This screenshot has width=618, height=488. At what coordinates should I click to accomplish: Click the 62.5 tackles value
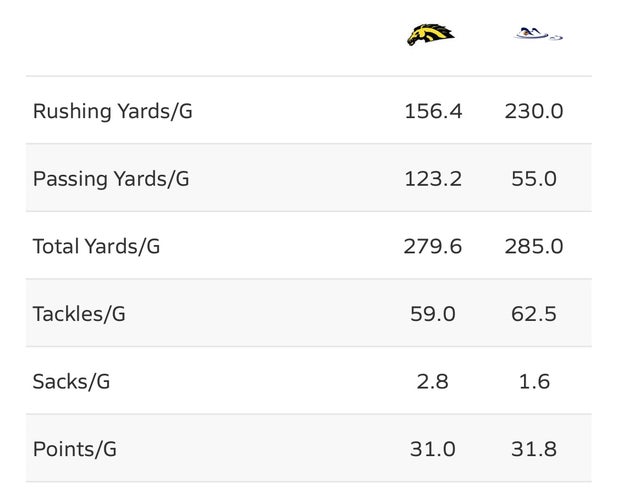pyautogui.click(x=534, y=314)
